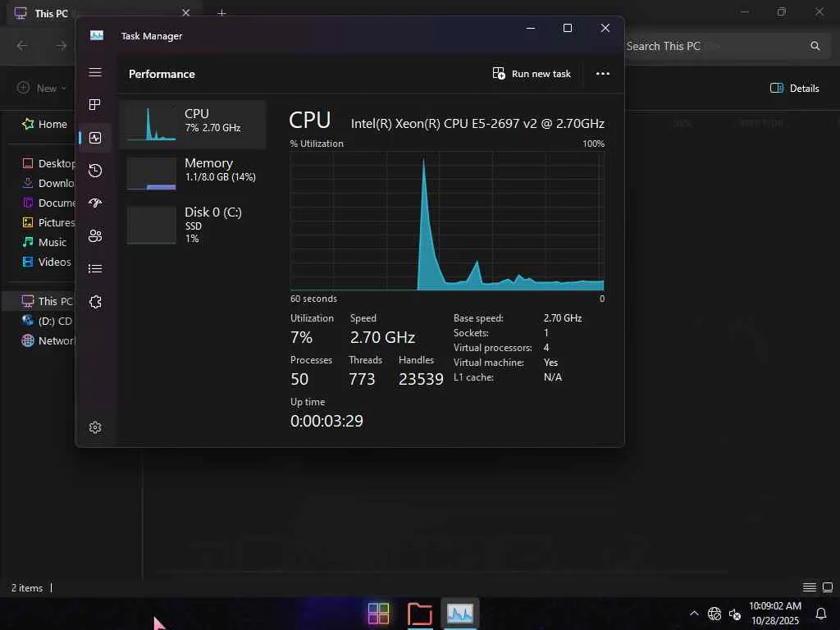Click muted volume icon in tray
Image resolution: width=840 pixels, height=630 pixels.
734,614
